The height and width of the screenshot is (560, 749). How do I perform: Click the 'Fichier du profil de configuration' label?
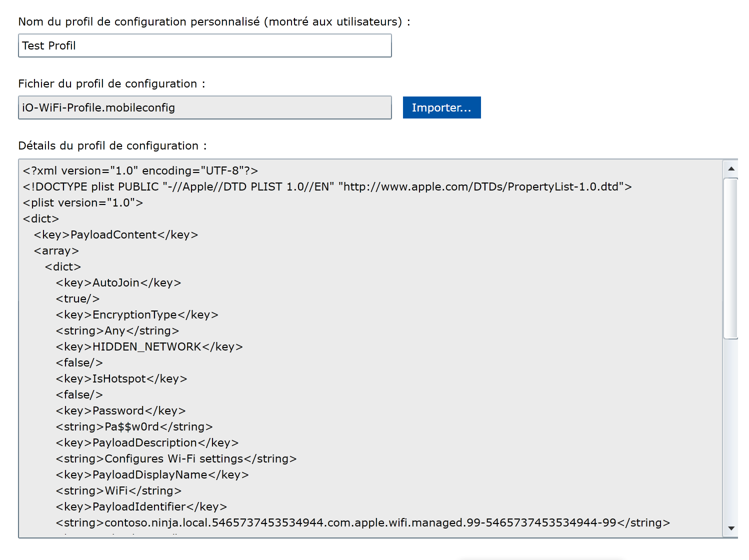pos(111,84)
